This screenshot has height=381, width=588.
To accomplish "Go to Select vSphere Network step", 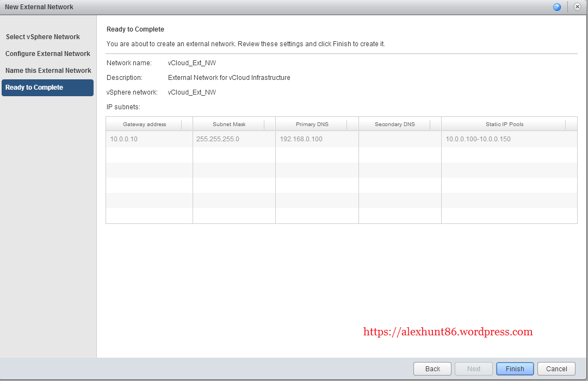I will [x=43, y=37].
